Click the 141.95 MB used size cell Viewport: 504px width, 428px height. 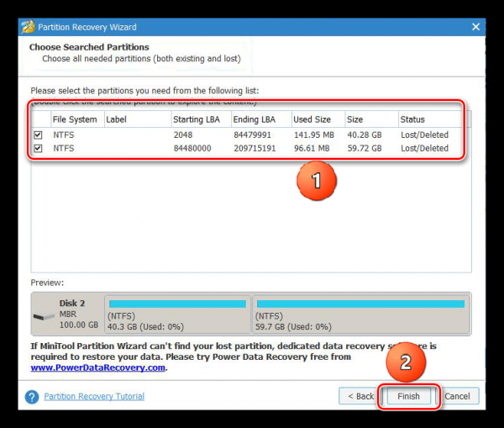(x=313, y=135)
